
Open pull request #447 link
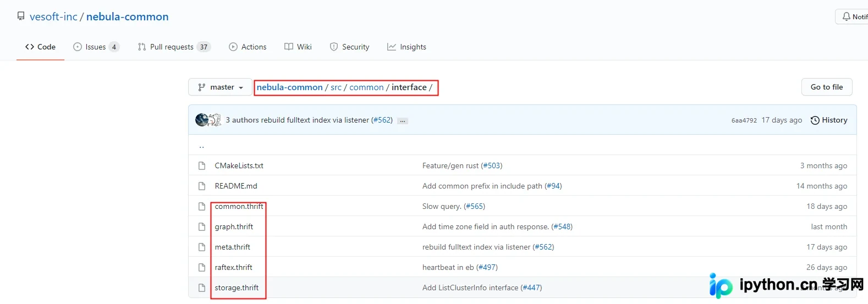531,288
